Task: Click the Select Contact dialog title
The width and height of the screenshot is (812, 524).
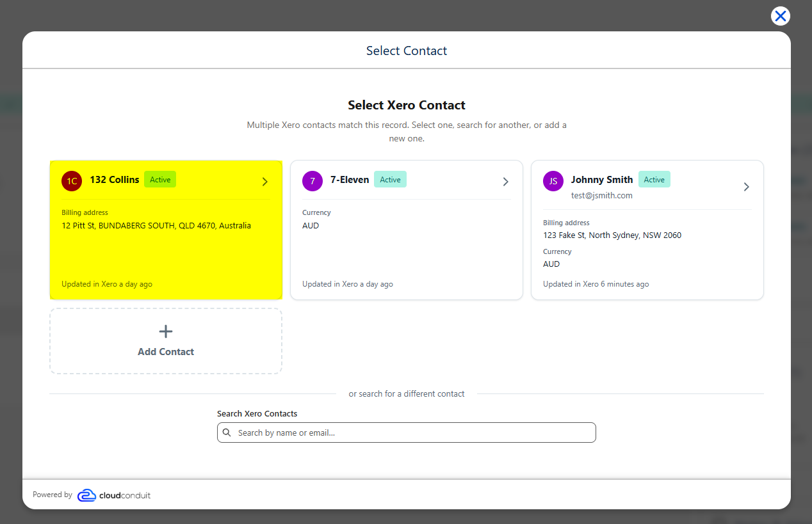Action: 407,51
